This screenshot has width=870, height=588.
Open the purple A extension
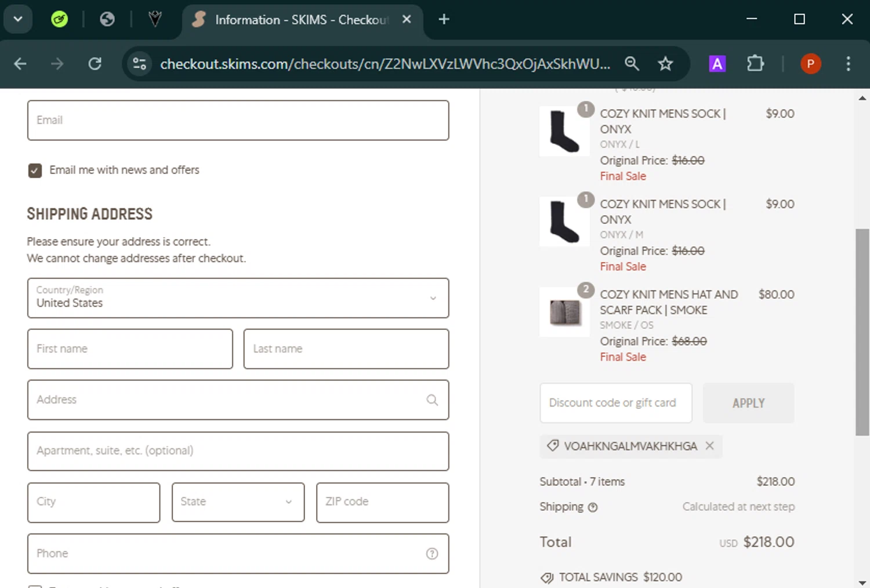click(717, 64)
